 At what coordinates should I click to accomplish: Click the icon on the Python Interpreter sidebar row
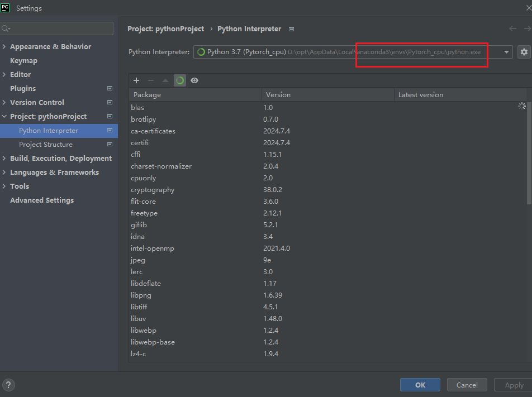[110, 131]
